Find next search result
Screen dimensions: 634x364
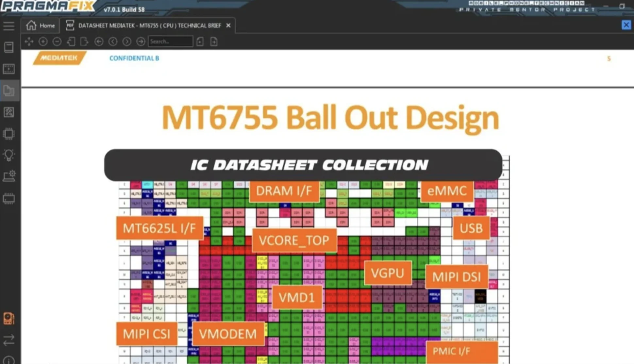[214, 41]
